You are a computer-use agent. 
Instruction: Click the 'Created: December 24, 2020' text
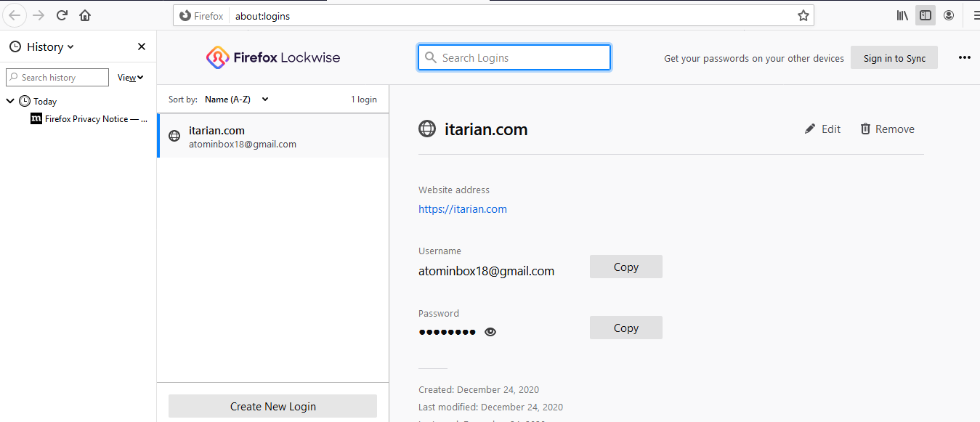(x=479, y=390)
